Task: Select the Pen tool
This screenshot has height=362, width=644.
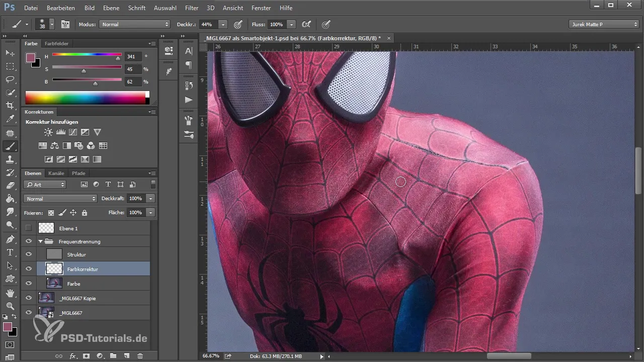Action: point(10,239)
